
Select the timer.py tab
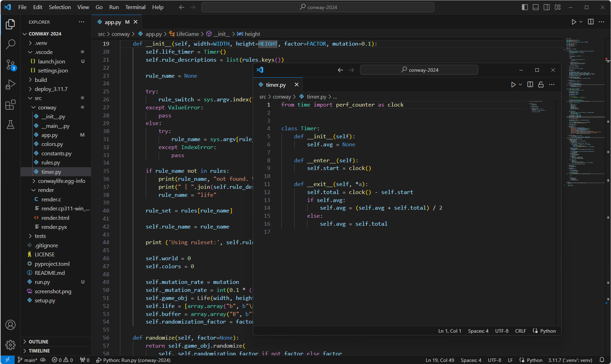[x=275, y=85]
